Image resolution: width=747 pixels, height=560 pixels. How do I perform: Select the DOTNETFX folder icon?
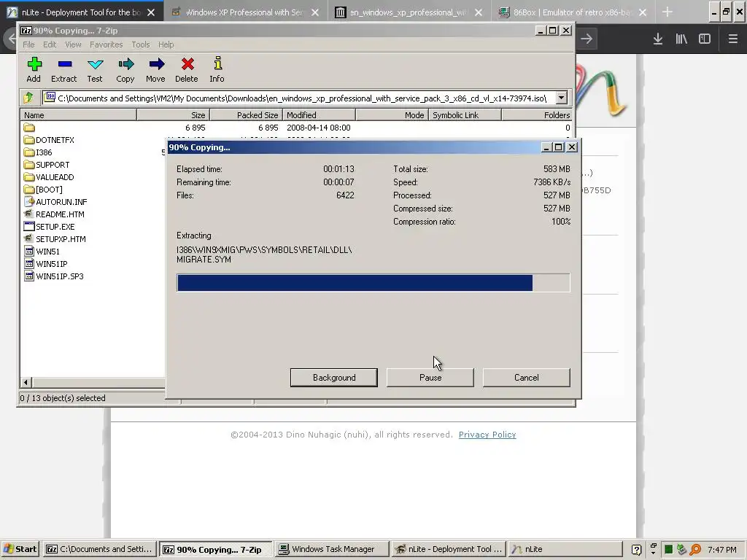click(x=29, y=140)
